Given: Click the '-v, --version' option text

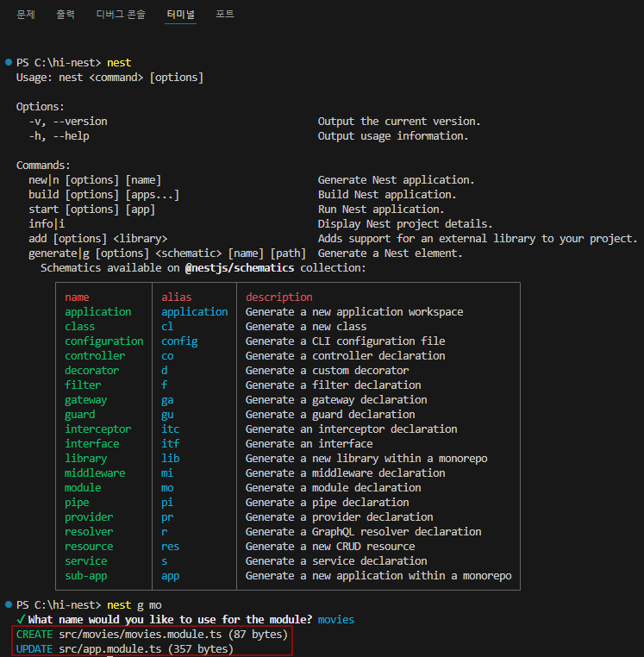Looking at the screenshot, I should point(68,122).
